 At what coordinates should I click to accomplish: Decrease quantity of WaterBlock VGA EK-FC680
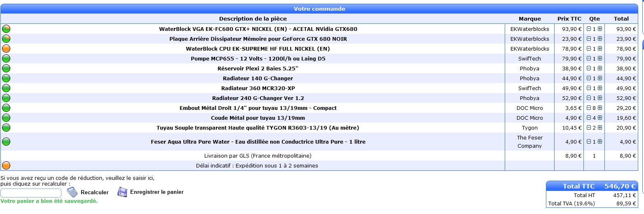pyautogui.click(x=589, y=29)
